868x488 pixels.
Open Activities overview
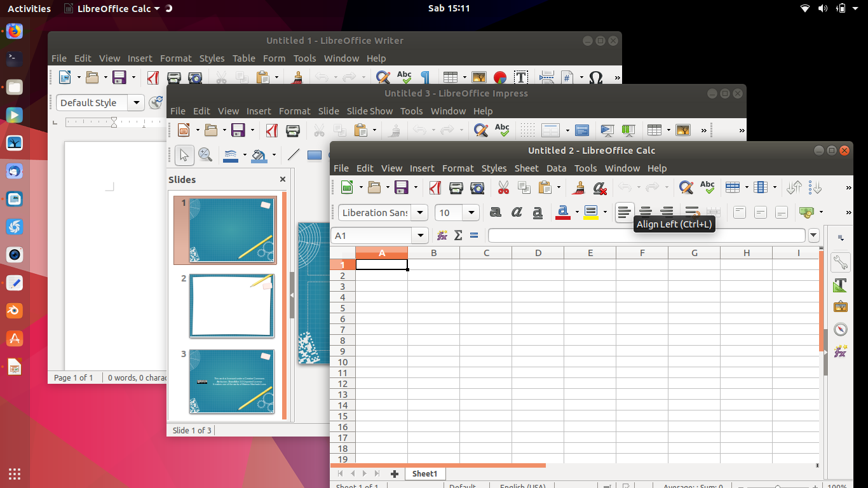pos(29,8)
